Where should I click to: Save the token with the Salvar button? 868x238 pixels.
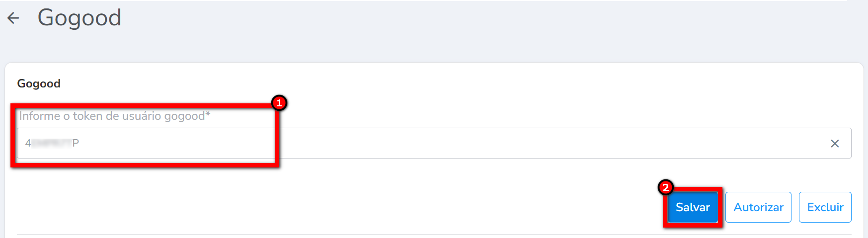point(693,207)
